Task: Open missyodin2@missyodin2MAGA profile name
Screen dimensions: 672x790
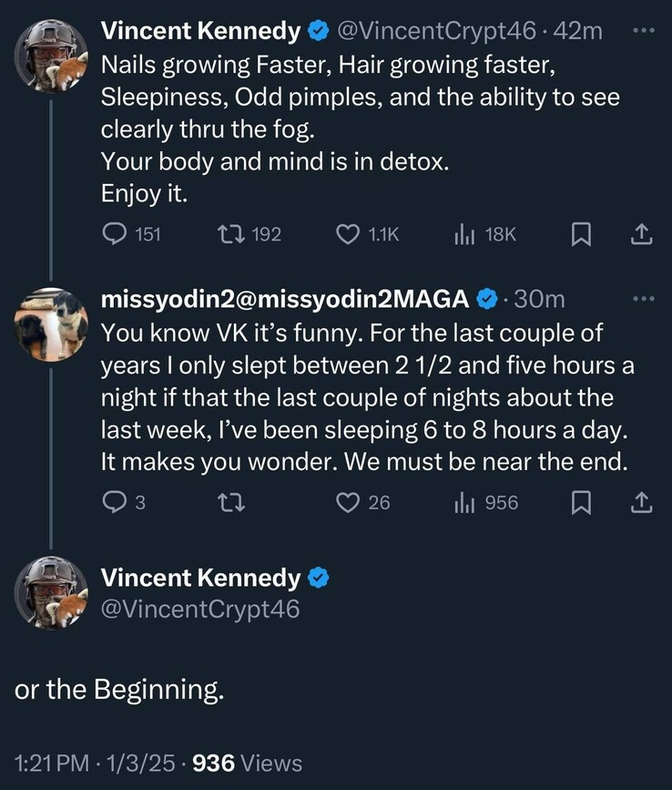Action: click(285, 299)
